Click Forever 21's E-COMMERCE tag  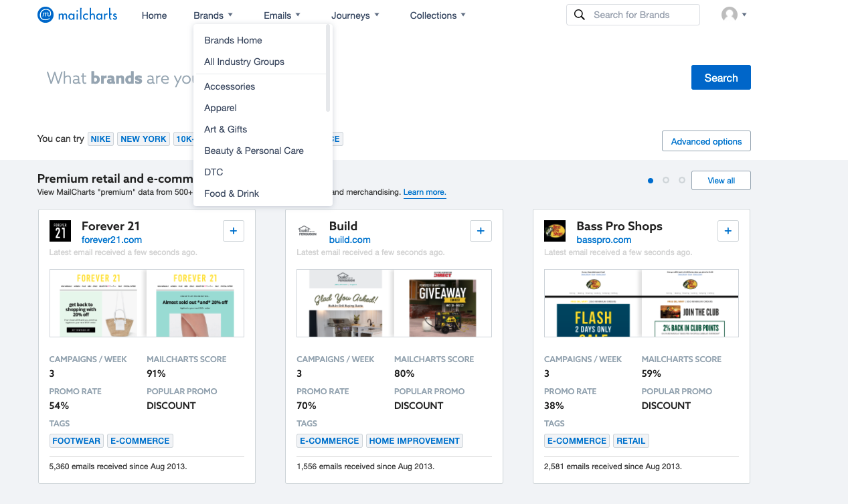point(140,441)
